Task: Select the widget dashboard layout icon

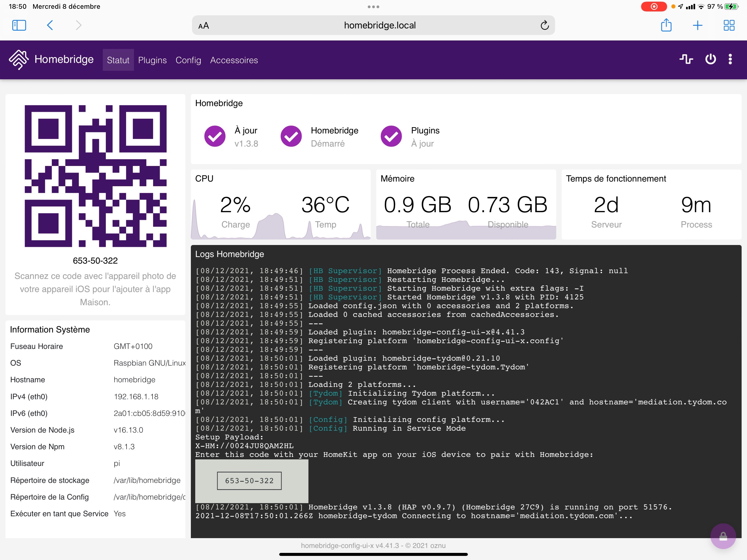Action: [686, 59]
